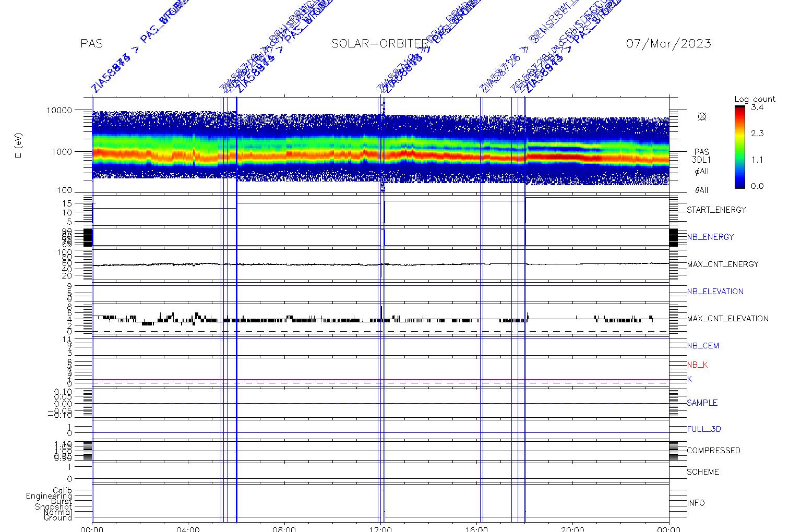
Task: Click the red NB_K label
Action: [697, 365]
